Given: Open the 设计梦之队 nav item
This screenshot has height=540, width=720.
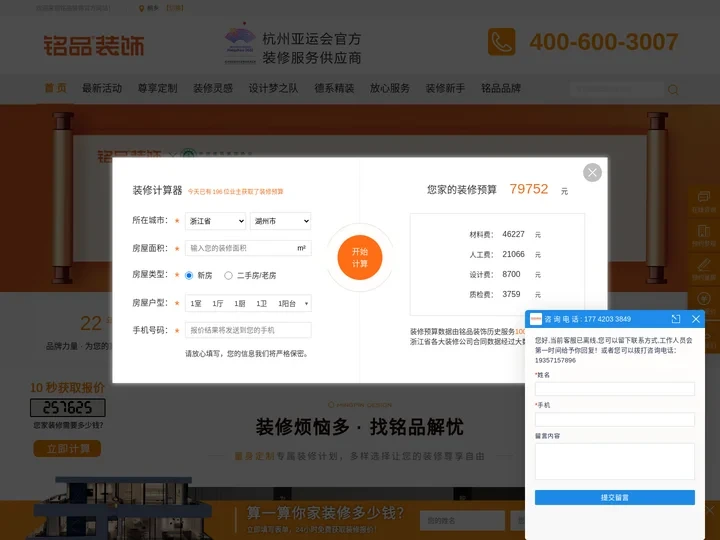Looking at the screenshot, I should point(273,88).
